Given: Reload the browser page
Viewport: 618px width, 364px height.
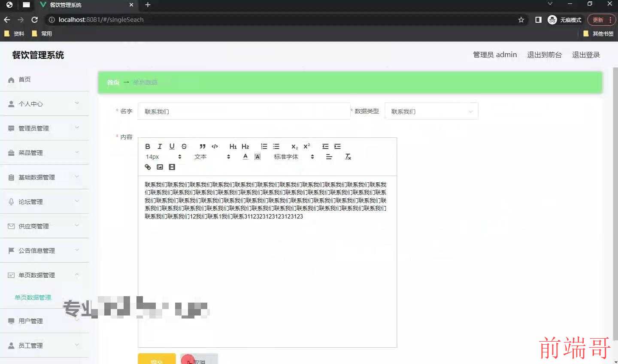Looking at the screenshot, I should coord(35,20).
